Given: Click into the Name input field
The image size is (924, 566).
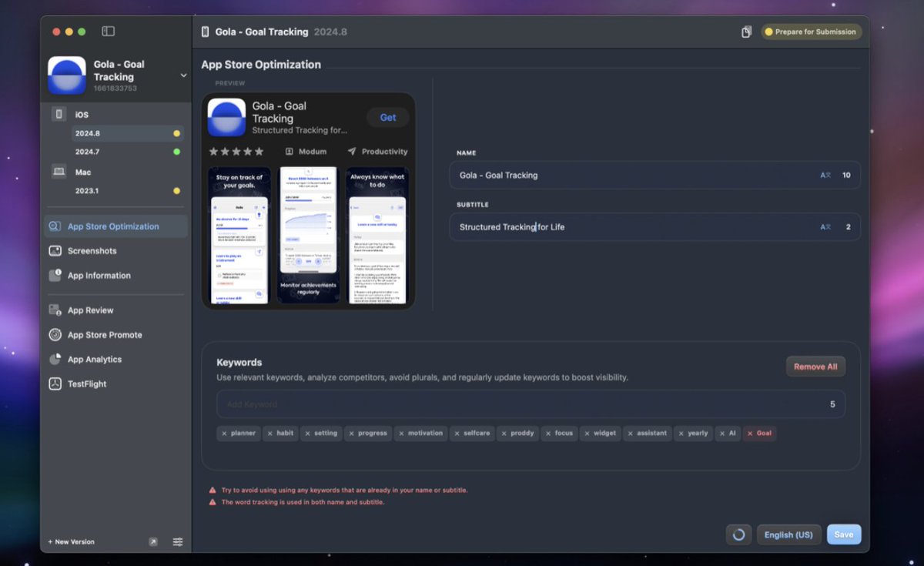Looking at the screenshot, I should point(654,175).
